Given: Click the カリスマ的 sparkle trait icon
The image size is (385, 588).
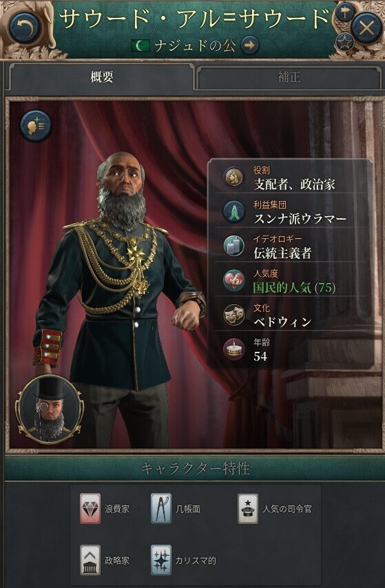Looking at the screenshot, I should point(161,560).
